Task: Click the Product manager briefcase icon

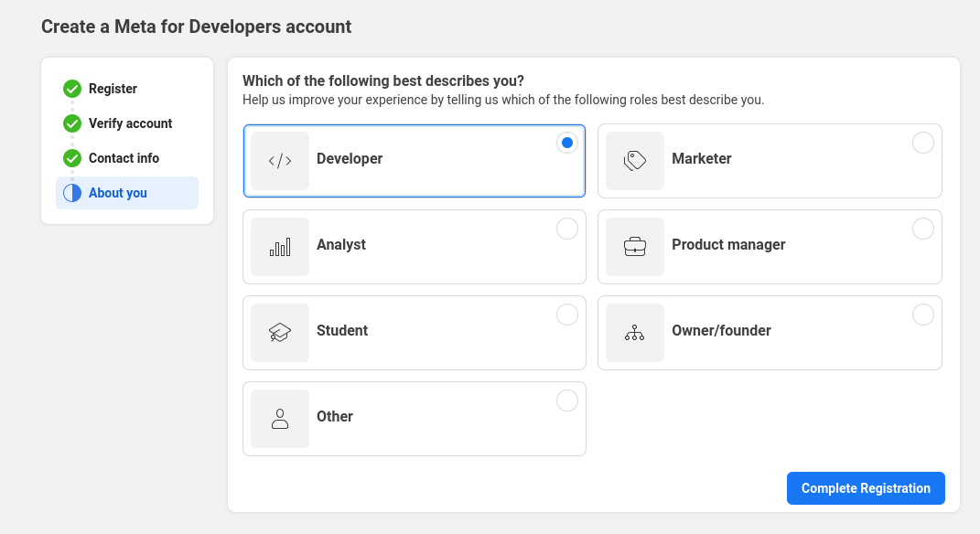Action: (x=635, y=247)
